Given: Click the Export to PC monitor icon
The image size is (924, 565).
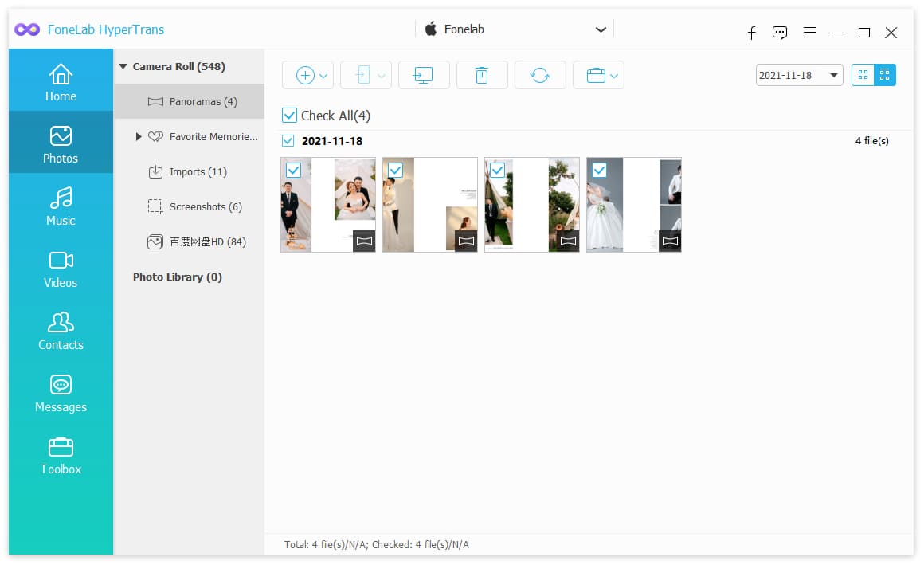Looking at the screenshot, I should [424, 76].
